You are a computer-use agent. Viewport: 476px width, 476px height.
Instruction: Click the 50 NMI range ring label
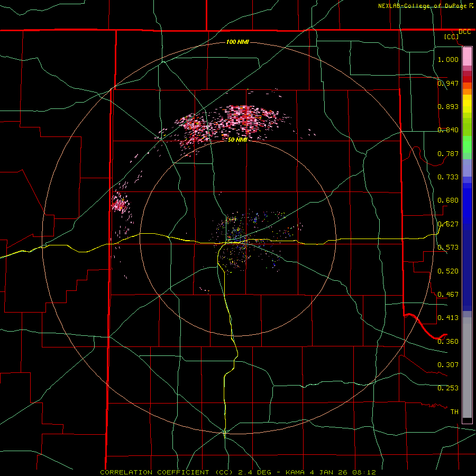(237, 140)
